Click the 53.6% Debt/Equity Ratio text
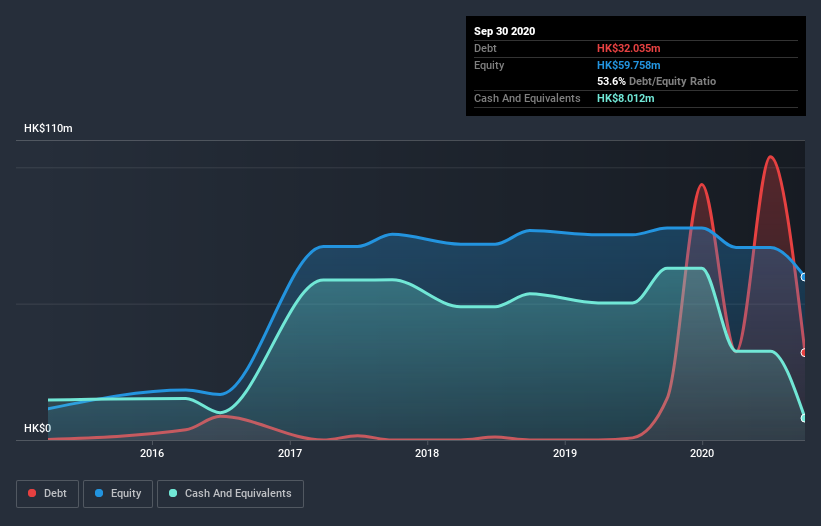 click(x=657, y=81)
